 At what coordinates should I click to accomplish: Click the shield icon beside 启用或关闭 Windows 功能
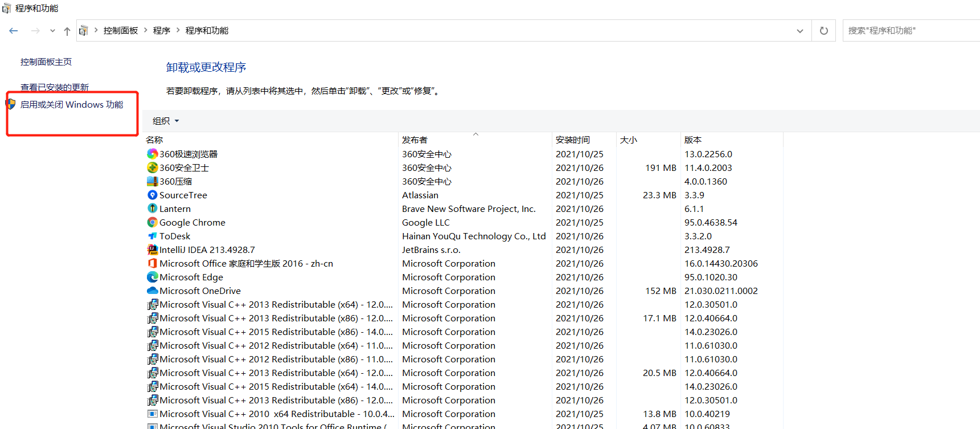[x=11, y=104]
